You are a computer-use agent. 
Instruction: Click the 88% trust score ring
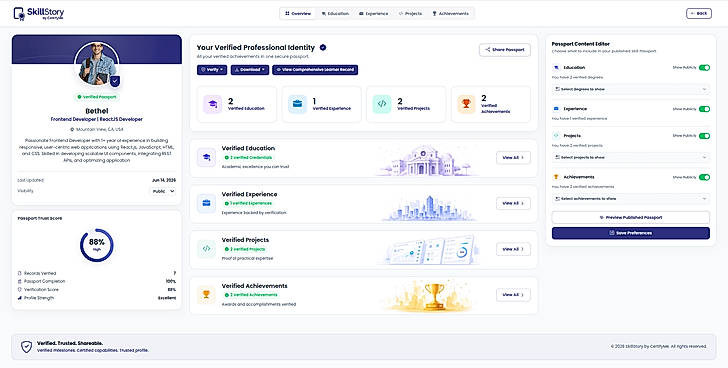click(97, 245)
